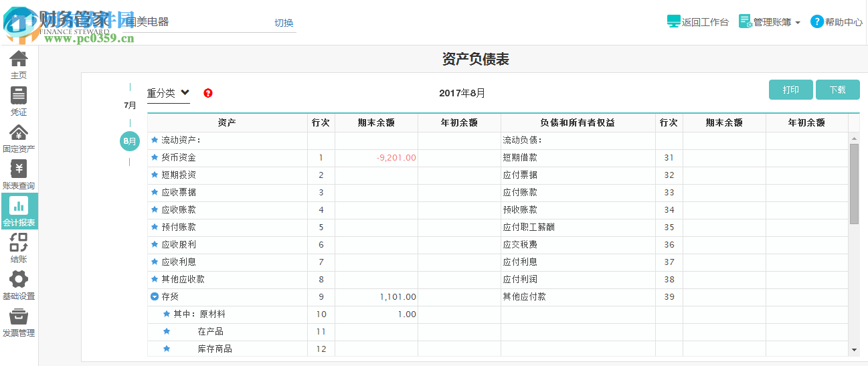Go to 固定资产 fixed assets in sidebar
This screenshot has width=868, height=366.
coord(19,139)
